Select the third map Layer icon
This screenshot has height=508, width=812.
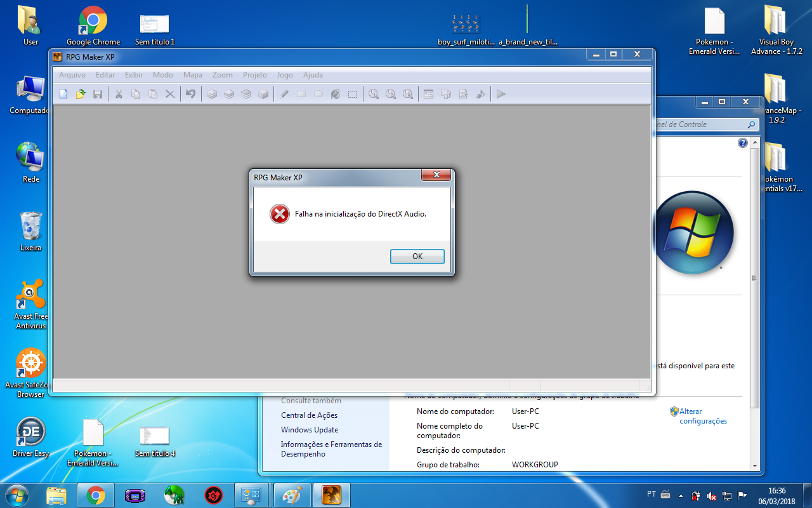pos(246,94)
